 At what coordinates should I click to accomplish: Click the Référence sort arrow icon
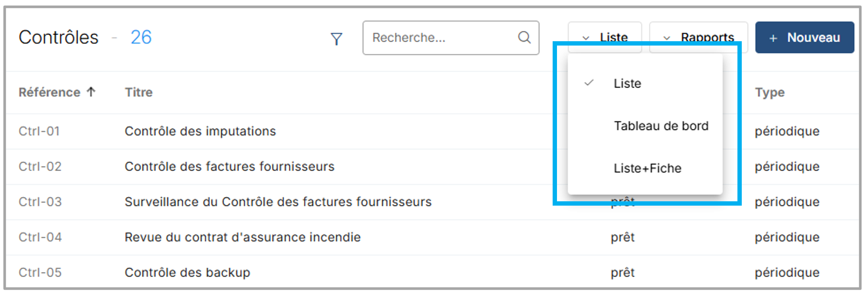tap(91, 92)
